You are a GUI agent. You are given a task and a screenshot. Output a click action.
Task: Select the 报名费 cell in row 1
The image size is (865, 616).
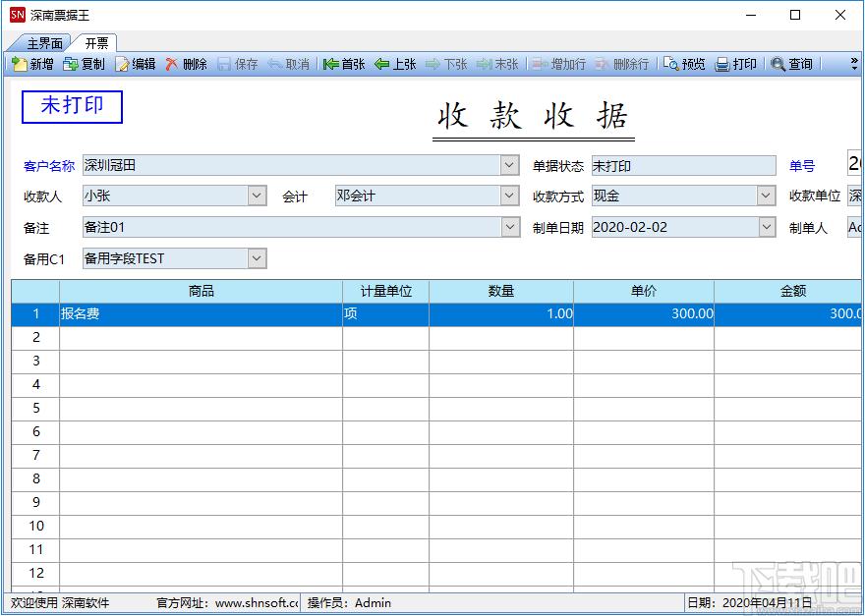pyautogui.click(x=201, y=314)
